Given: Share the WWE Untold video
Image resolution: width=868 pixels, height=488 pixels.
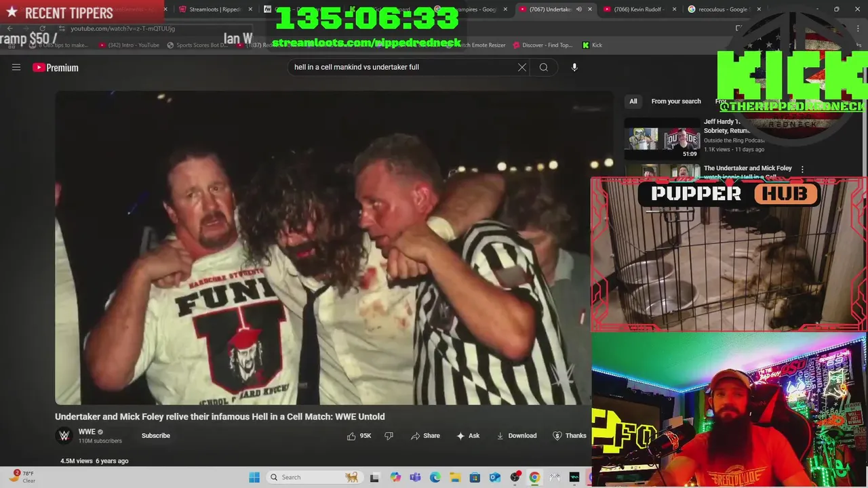Looking at the screenshot, I should [425, 436].
